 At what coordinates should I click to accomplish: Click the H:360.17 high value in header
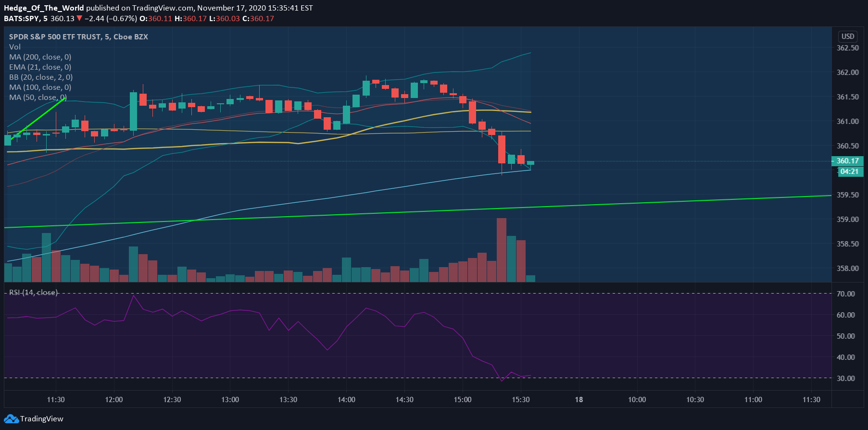click(x=190, y=19)
